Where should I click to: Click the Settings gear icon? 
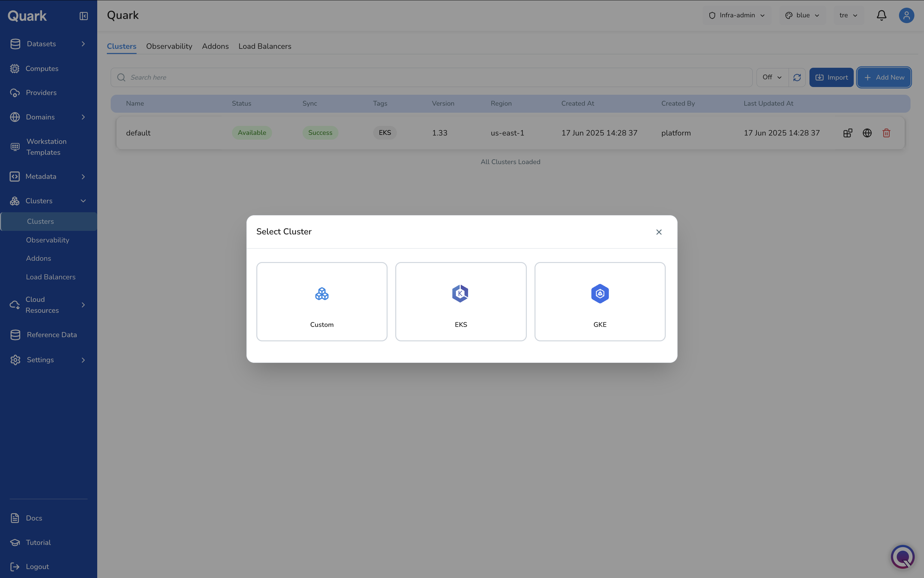(x=15, y=360)
